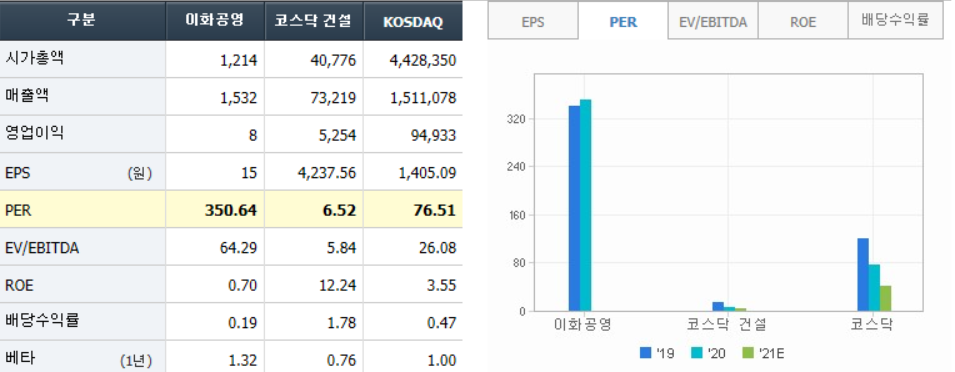Click beta value 1.32
This screenshot has height=372, width=955.
[x=242, y=360]
